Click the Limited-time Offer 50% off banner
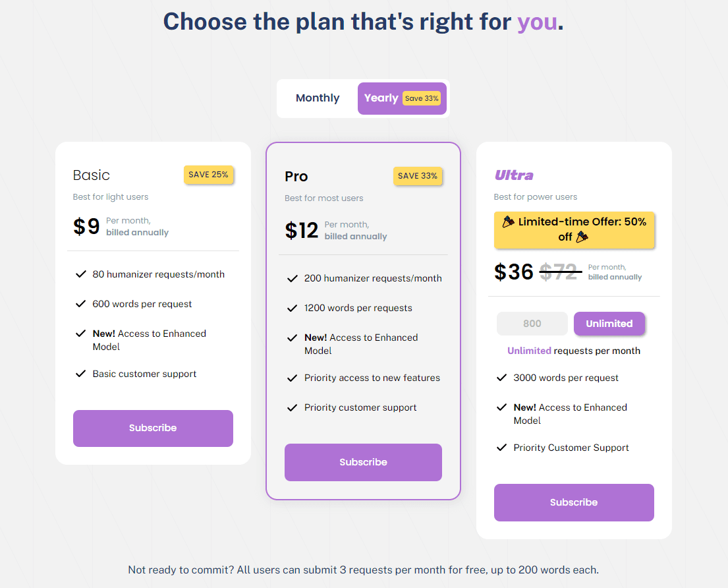728x588 pixels. pyautogui.click(x=574, y=230)
